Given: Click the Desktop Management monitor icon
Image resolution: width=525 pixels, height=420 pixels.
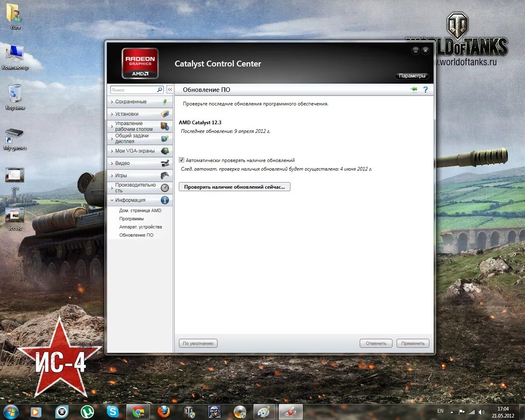Looking at the screenshot, I should coord(165,126).
